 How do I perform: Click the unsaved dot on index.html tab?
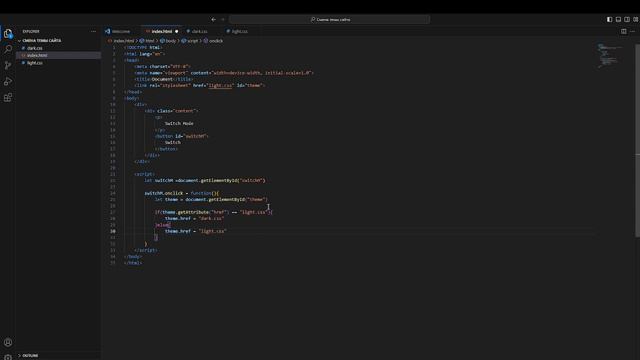177,31
